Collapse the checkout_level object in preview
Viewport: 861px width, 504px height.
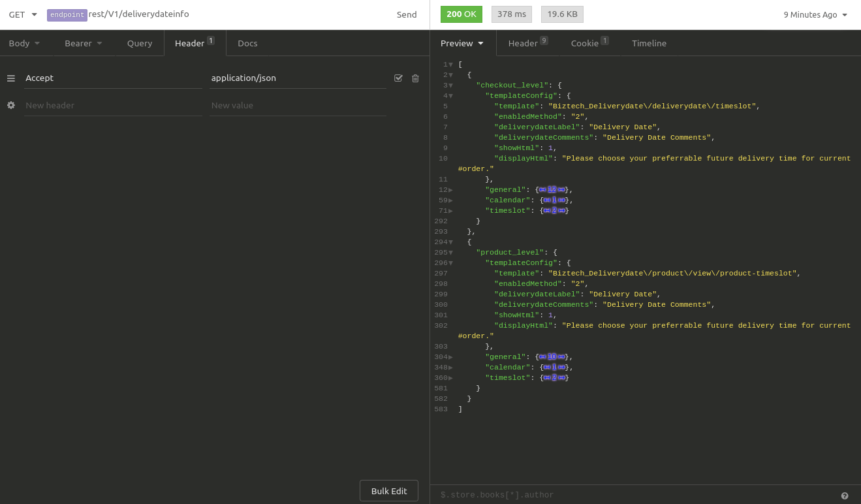[x=450, y=85]
